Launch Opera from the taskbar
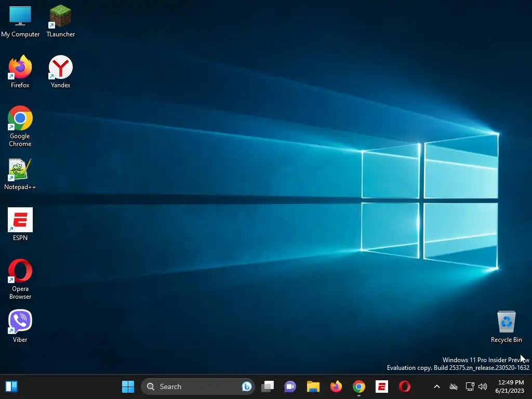This screenshot has height=399, width=532. (404, 387)
